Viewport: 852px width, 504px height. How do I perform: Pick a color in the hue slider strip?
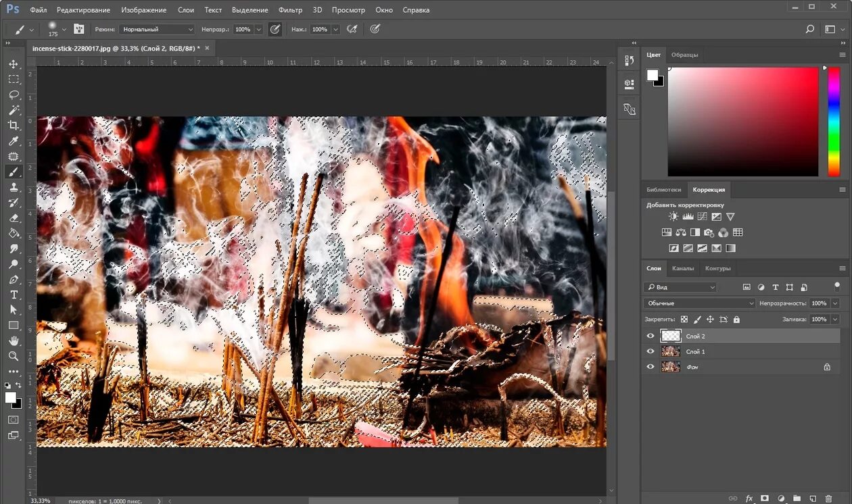pos(834,122)
